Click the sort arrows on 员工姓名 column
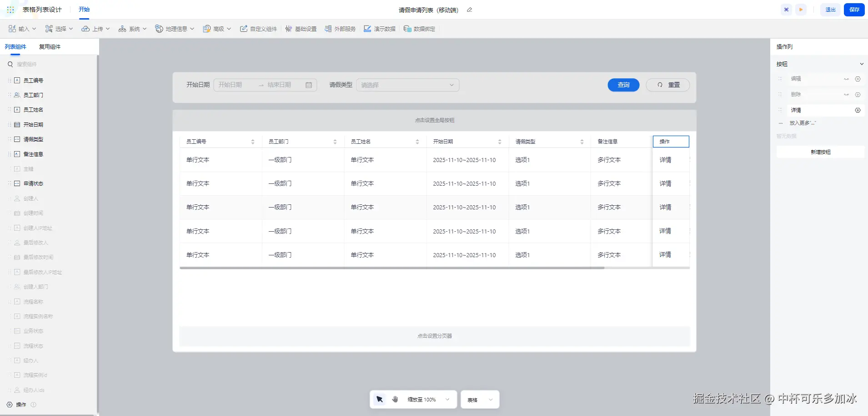The image size is (868, 416). 417,142
